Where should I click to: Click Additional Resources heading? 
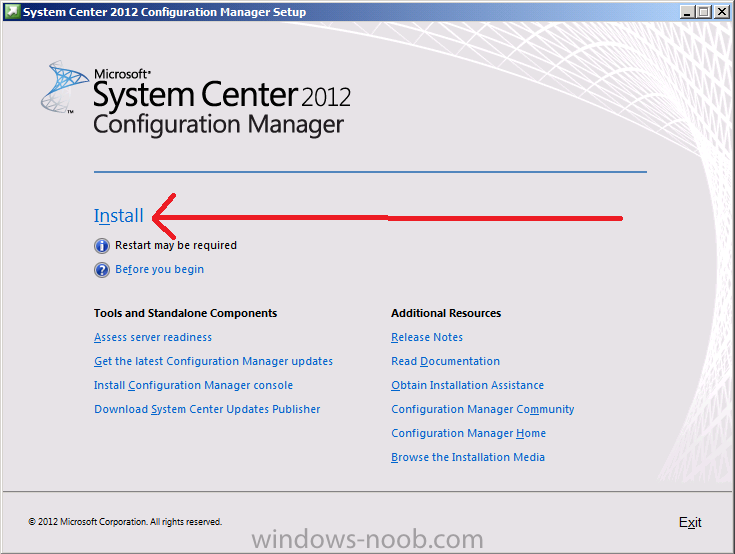click(x=446, y=313)
